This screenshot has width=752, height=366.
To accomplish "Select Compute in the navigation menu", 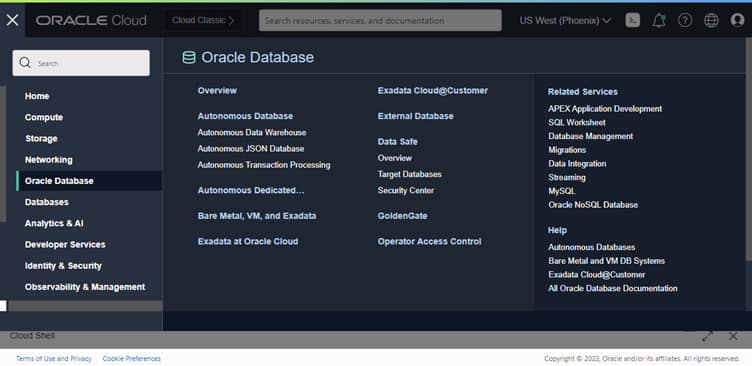I will pyautogui.click(x=44, y=117).
